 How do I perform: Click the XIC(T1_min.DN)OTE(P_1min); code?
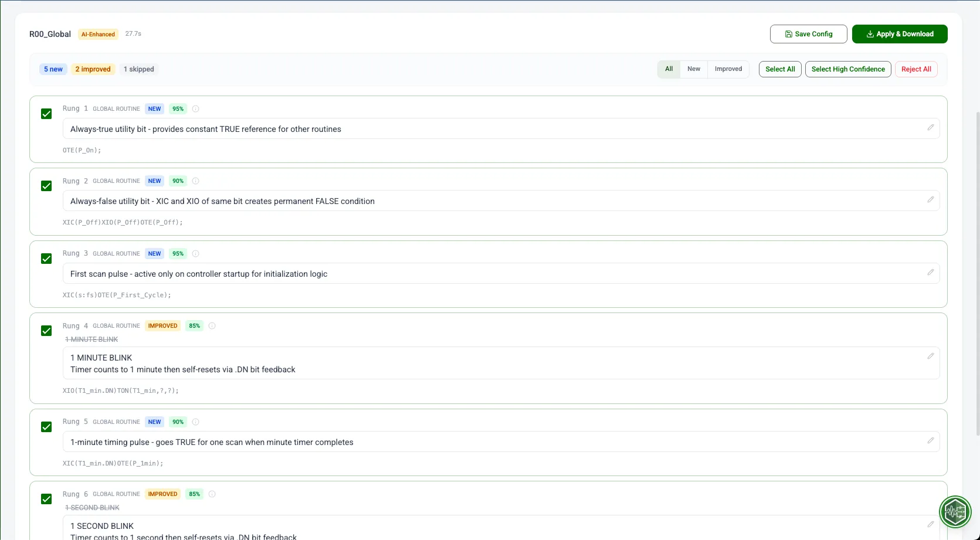[x=113, y=463]
